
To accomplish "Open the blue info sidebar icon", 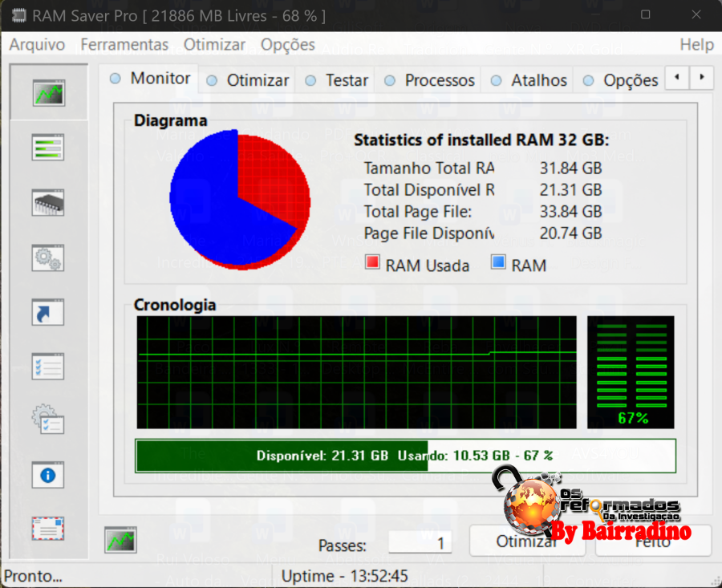I will click(x=48, y=475).
